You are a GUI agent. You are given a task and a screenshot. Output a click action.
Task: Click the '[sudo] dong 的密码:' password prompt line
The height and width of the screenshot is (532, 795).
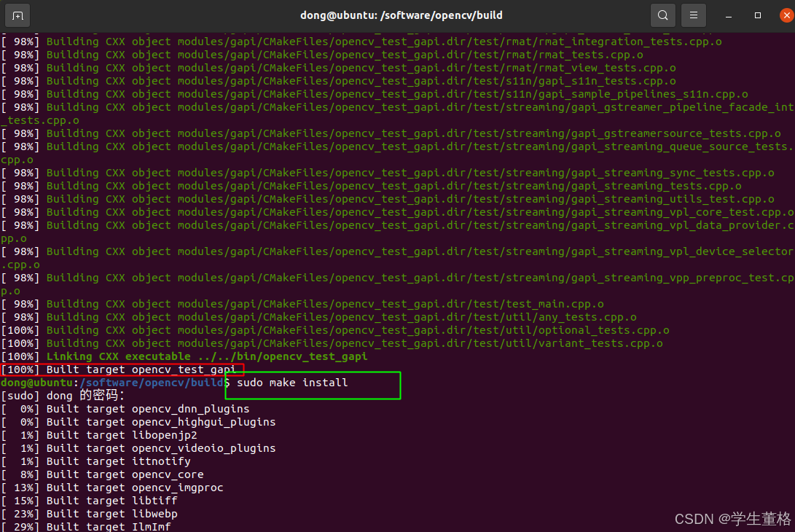pos(63,396)
